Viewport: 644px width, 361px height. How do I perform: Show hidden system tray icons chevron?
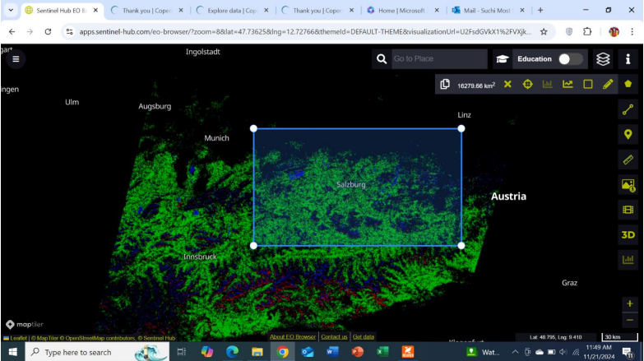click(x=515, y=352)
